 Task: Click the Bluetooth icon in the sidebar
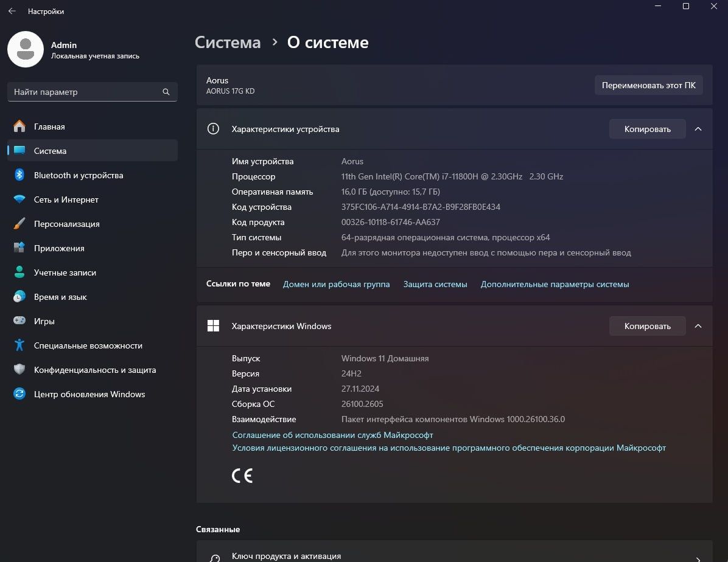click(x=19, y=175)
